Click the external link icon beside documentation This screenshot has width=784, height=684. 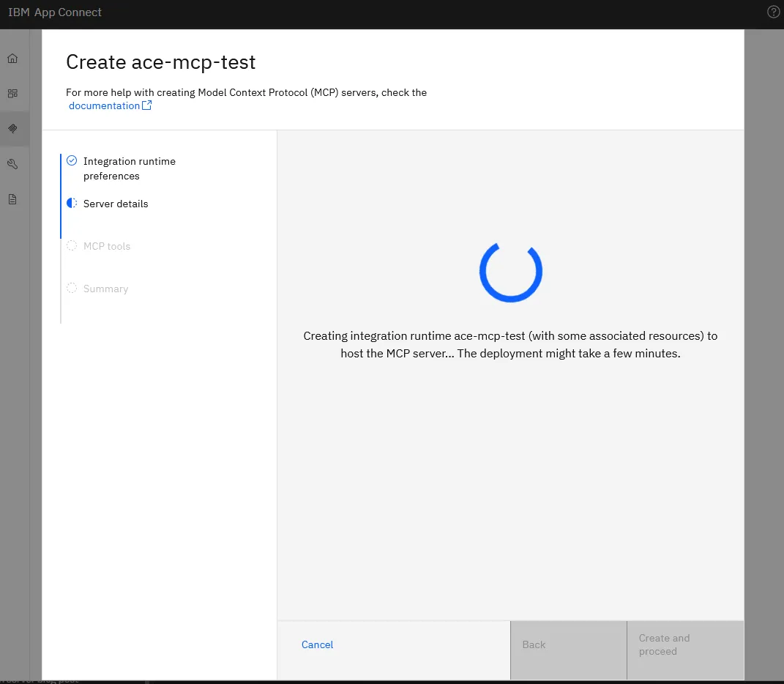point(146,105)
